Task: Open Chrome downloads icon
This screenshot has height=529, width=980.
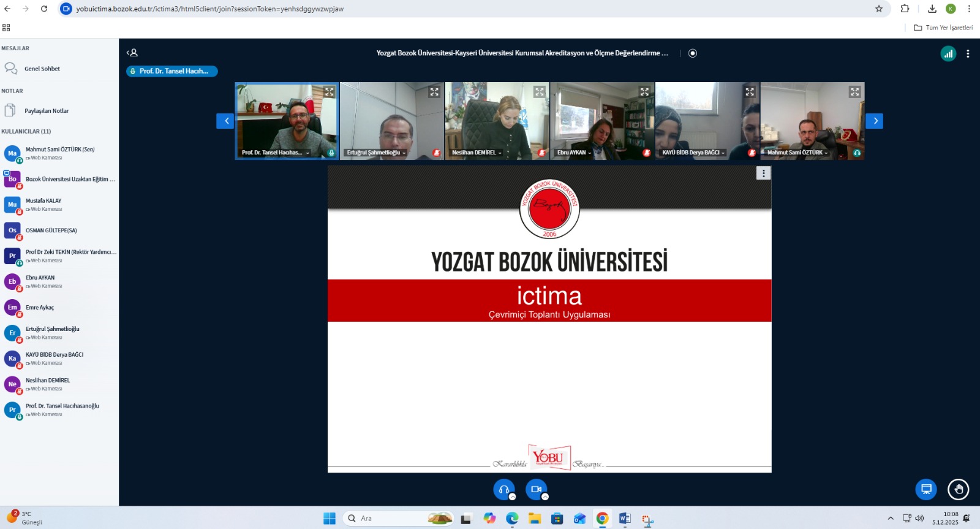Action: [x=932, y=9]
